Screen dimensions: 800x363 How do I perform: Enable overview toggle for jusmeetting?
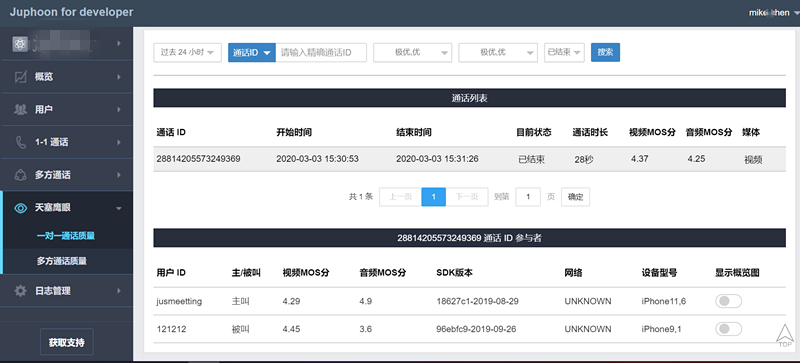coord(728,301)
